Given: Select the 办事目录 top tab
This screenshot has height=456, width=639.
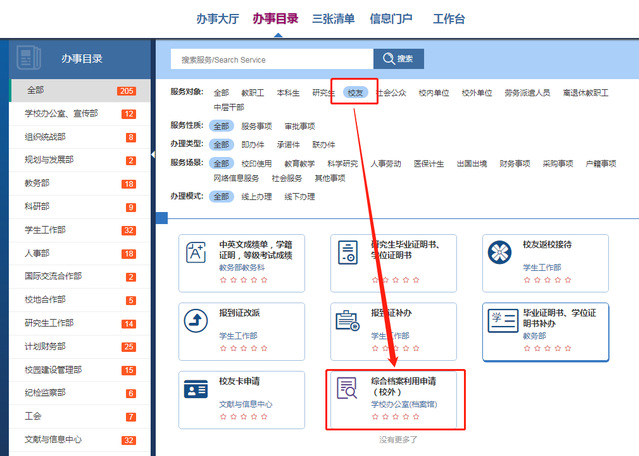Looking at the screenshot, I should pos(275,19).
